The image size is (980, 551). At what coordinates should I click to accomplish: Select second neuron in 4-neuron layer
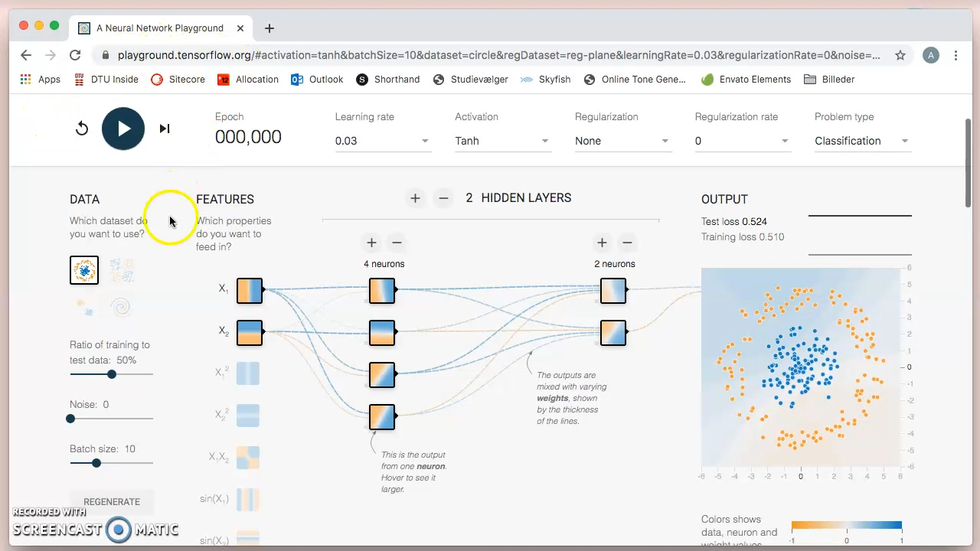point(382,333)
